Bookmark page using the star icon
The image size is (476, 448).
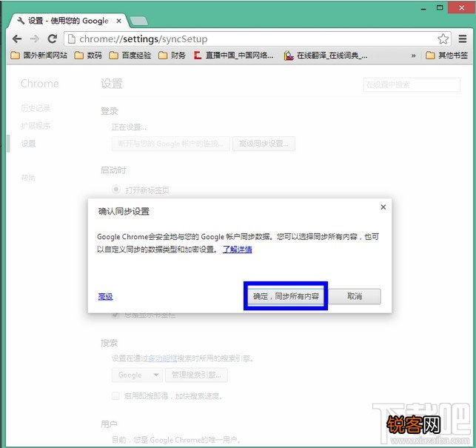(443, 39)
